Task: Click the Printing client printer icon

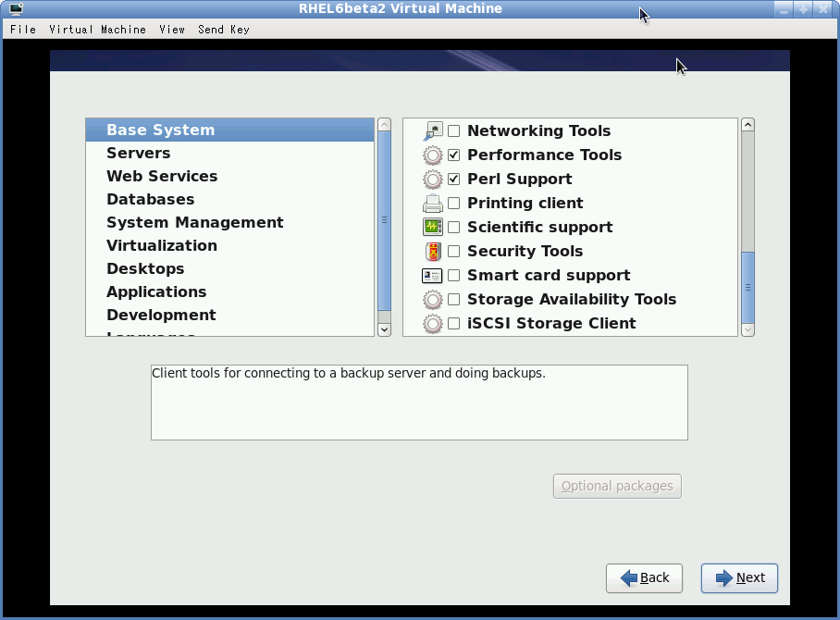Action: pyautogui.click(x=432, y=203)
